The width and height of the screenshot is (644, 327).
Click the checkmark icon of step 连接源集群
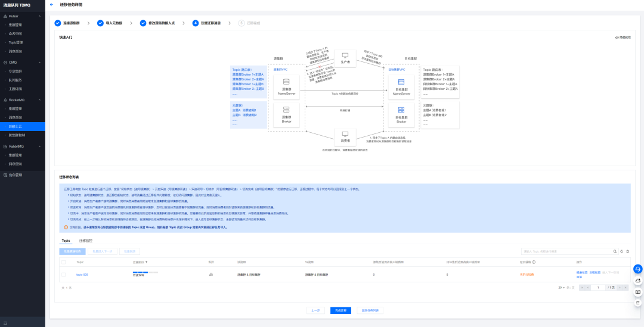57,23
